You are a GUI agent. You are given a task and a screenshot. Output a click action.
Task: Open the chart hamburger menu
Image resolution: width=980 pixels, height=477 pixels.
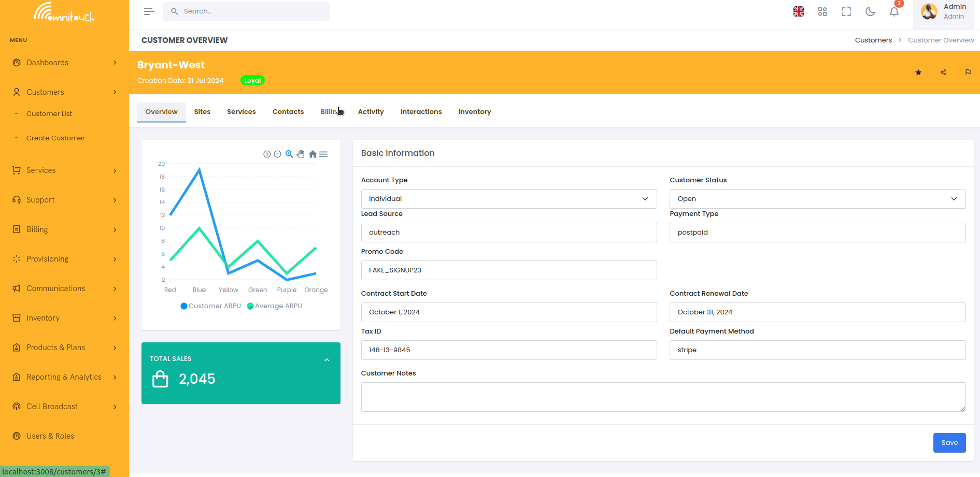tap(323, 154)
